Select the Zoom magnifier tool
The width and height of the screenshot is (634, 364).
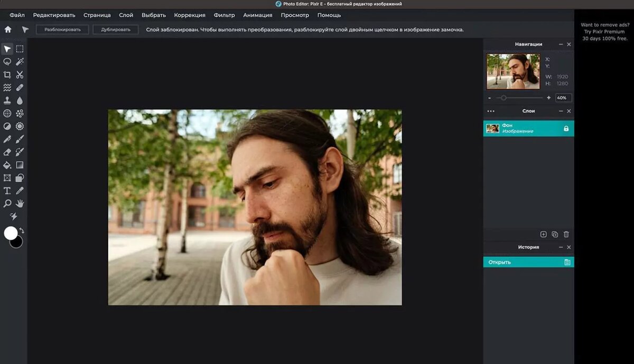[x=7, y=203]
